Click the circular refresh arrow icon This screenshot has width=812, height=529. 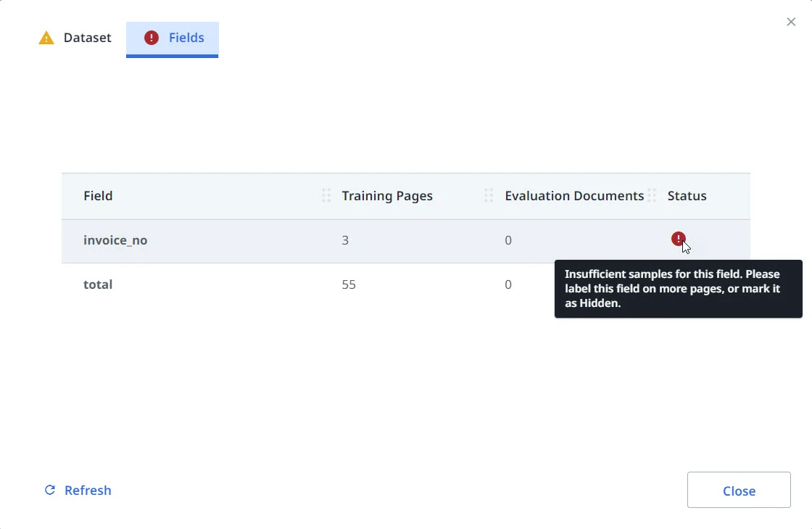tap(50, 490)
